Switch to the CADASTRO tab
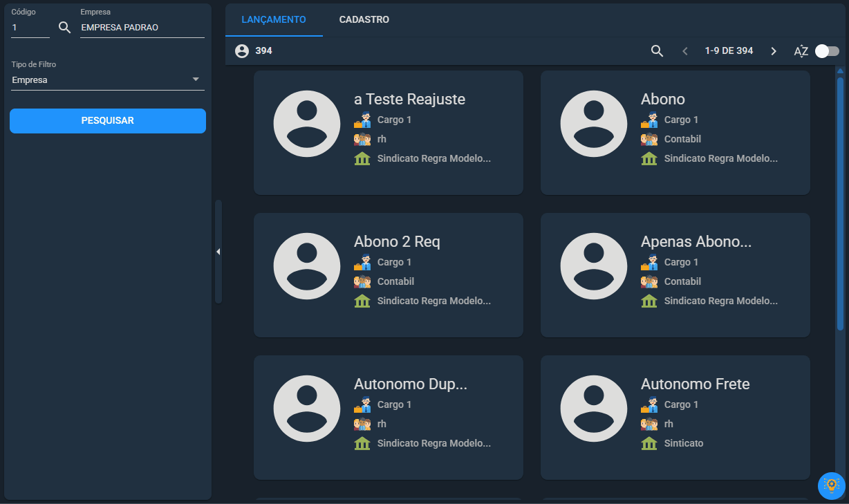849x504 pixels. 364,19
